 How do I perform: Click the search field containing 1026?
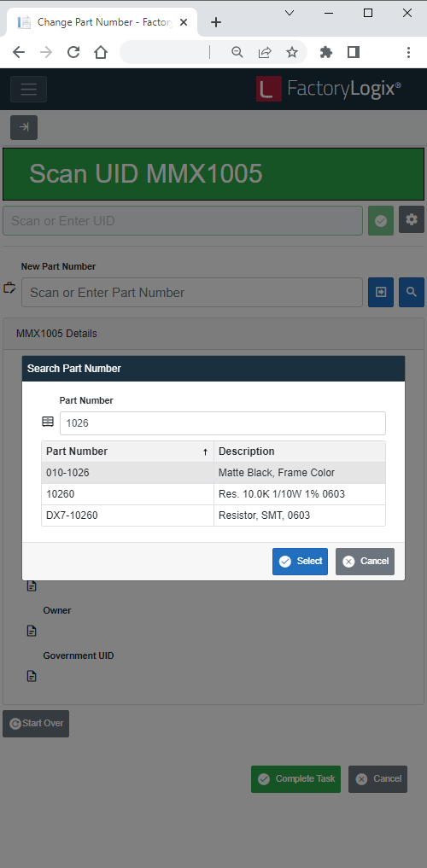coord(223,423)
